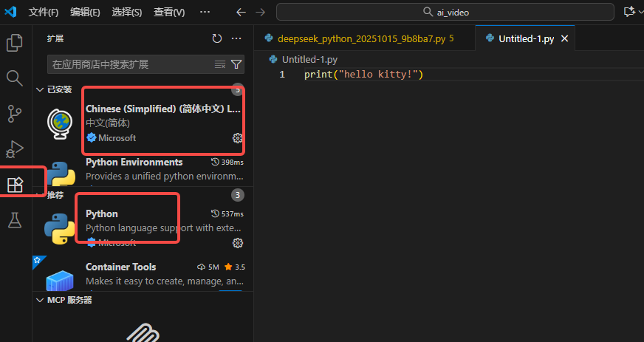
Task: Open the extensions filter funnel
Action: click(236, 64)
